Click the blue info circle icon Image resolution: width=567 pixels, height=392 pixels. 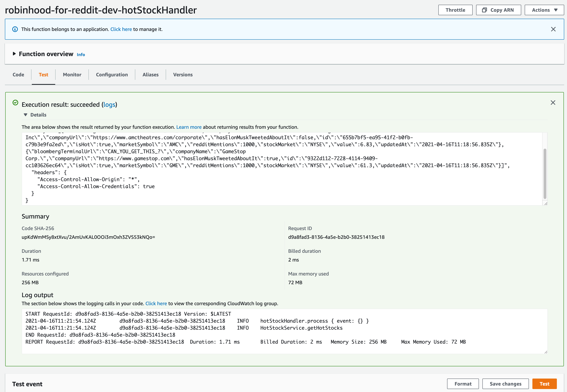tap(15, 29)
